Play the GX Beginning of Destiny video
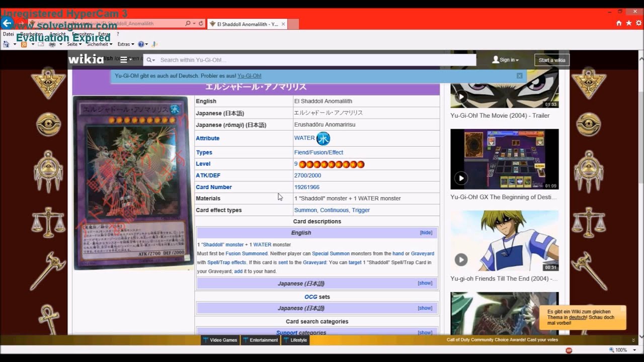The image size is (644, 362). click(461, 178)
